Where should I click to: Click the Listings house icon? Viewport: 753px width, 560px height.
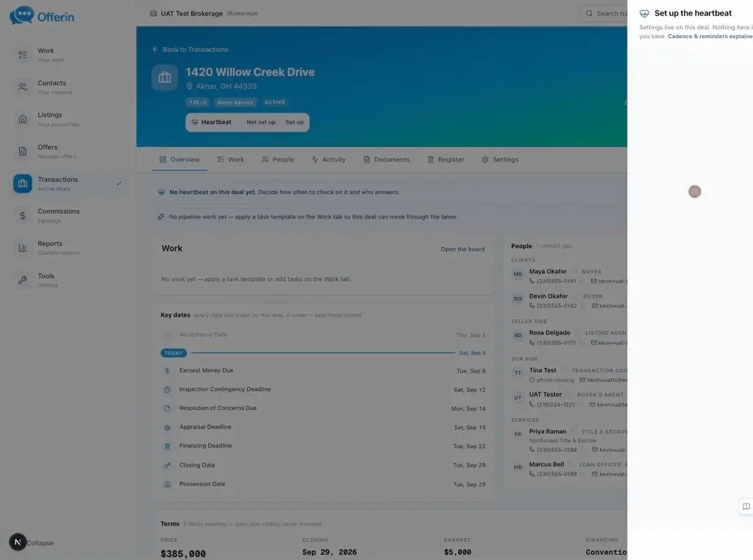pos(23,119)
